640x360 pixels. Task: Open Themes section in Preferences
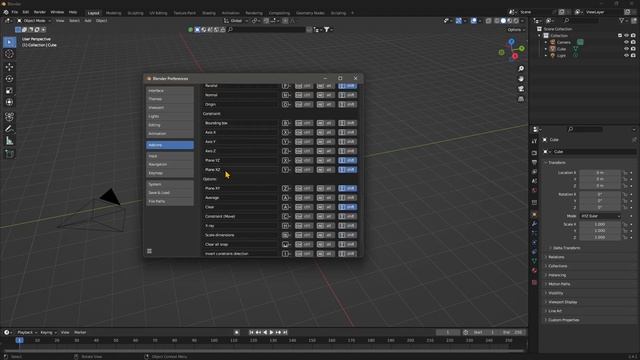[170, 99]
